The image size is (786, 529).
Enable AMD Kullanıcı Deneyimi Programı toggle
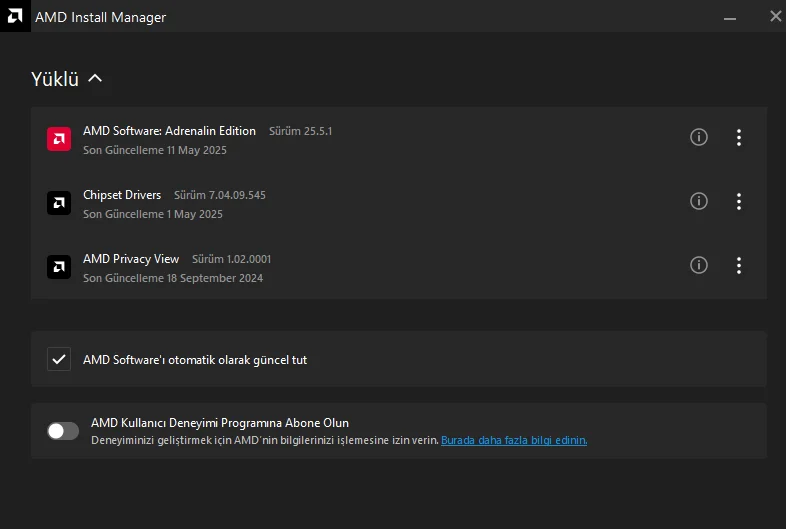point(63,431)
